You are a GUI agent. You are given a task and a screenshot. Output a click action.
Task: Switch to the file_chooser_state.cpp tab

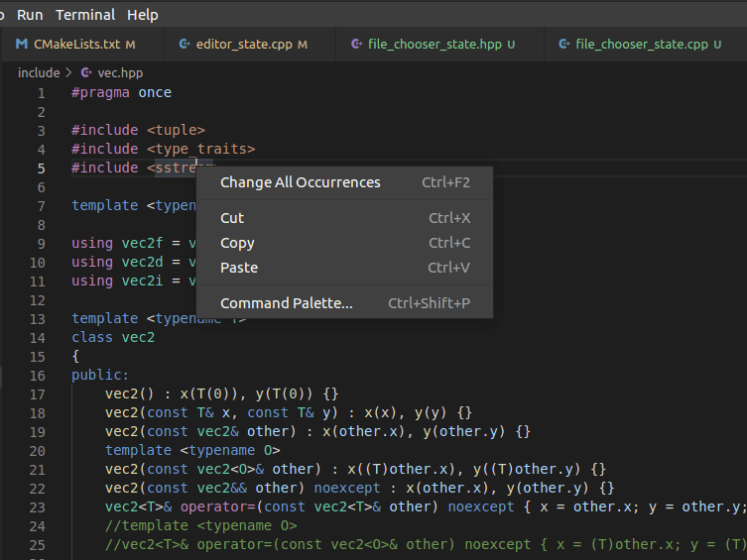(646, 45)
